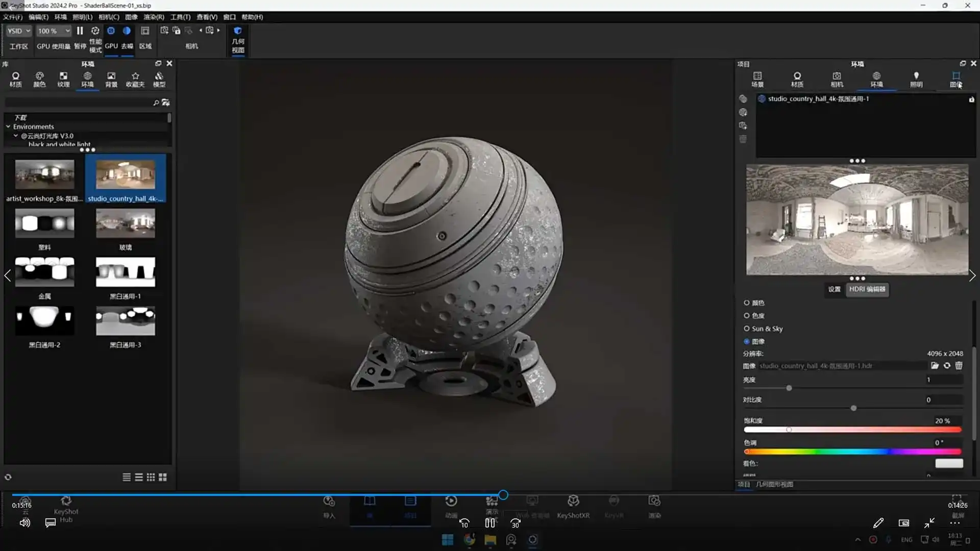Open the Favorites library icon
The width and height of the screenshot is (980, 551).
(x=135, y=79)
